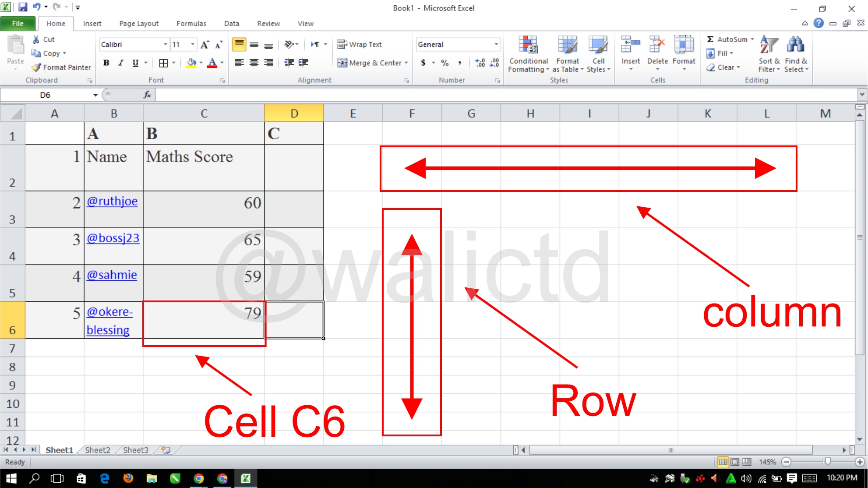
Task: Open the File tab
Action: coord(18,24)
